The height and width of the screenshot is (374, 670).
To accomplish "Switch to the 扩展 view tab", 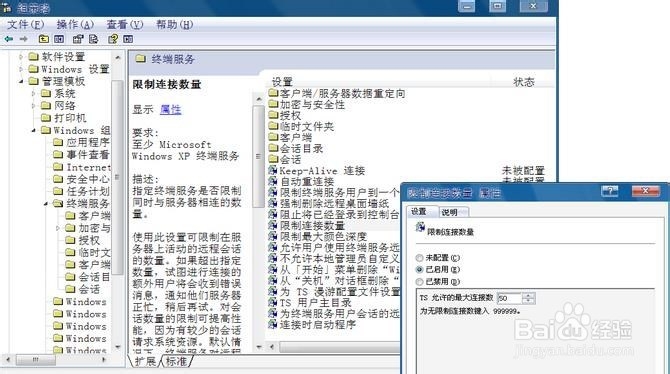I will tap(145, 361).
